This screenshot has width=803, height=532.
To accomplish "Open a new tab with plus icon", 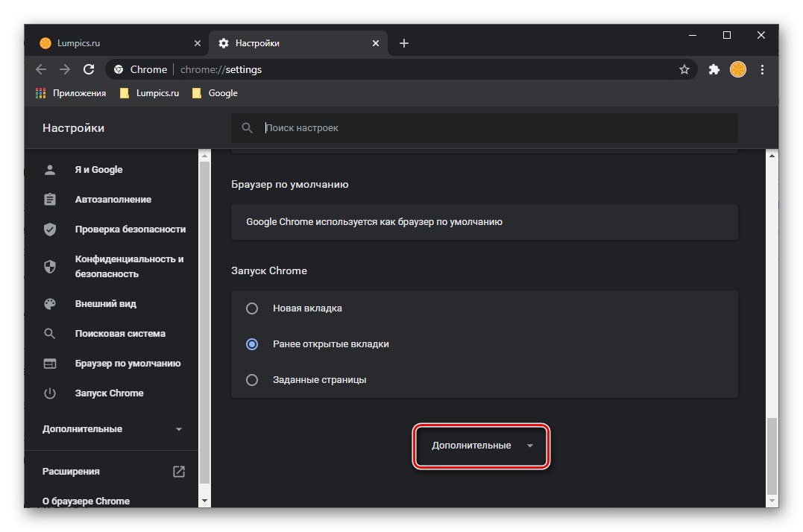I will coord(404,43).
